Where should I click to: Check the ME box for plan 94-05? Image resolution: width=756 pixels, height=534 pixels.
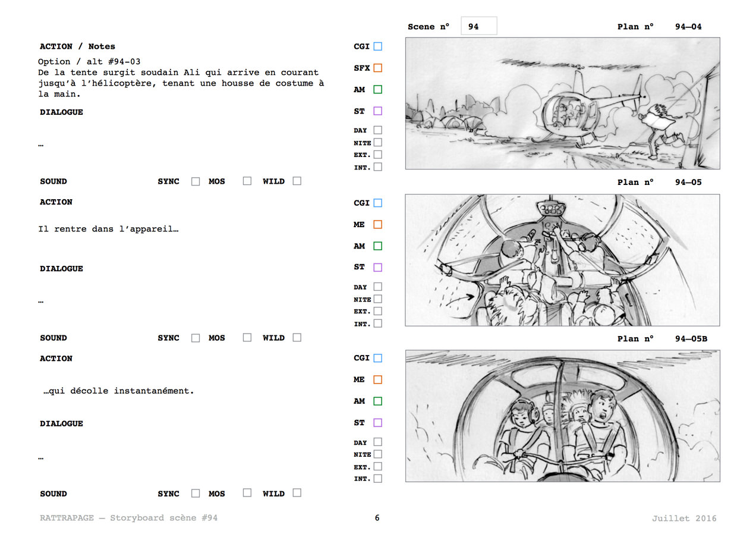pos(377,225)
